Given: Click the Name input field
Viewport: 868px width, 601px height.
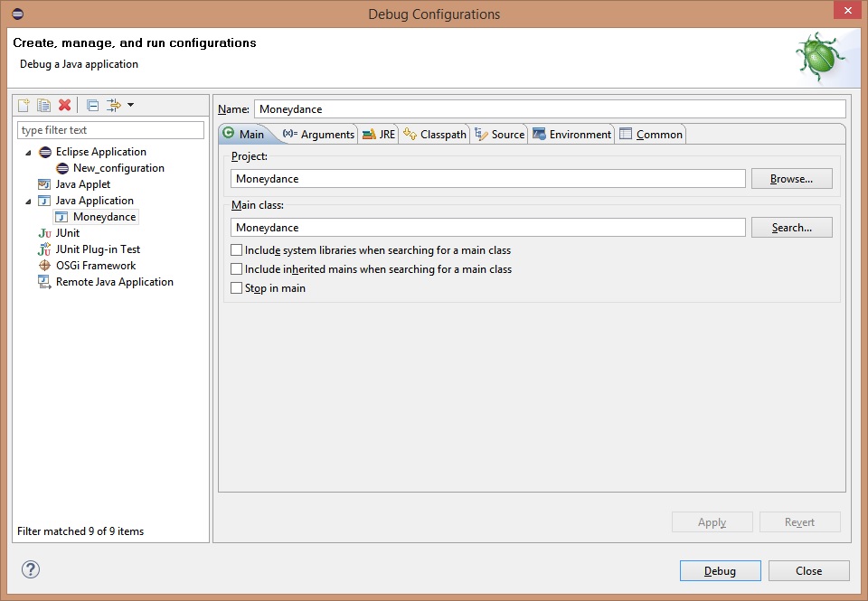Looking at the screenshot, I should 550,109.
